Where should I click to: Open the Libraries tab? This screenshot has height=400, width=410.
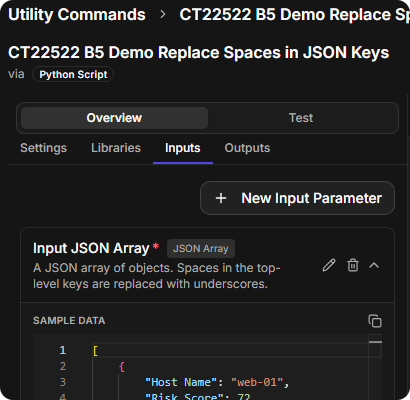116,148
